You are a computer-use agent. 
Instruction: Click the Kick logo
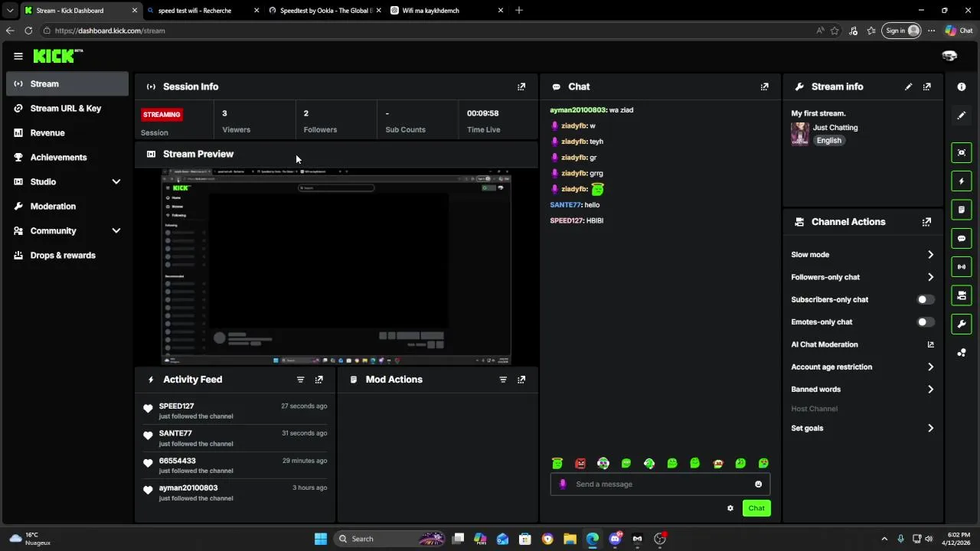57,56
